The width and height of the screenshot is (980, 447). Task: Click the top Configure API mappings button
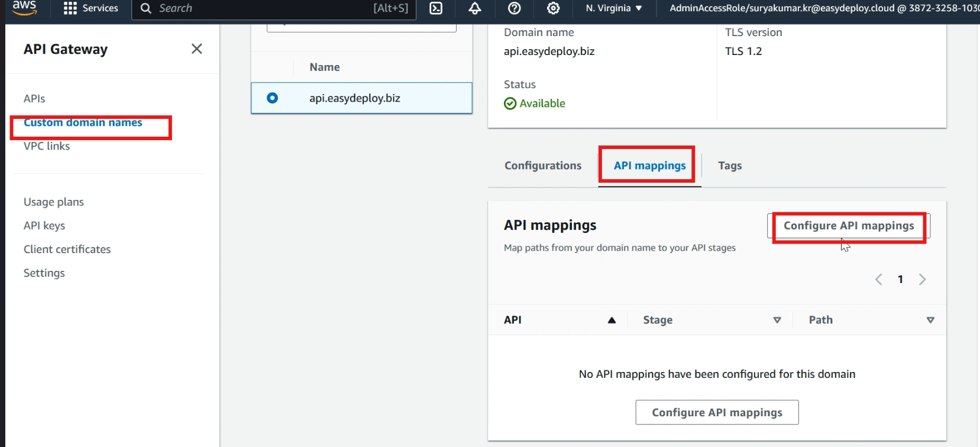[x=849, y=226]
